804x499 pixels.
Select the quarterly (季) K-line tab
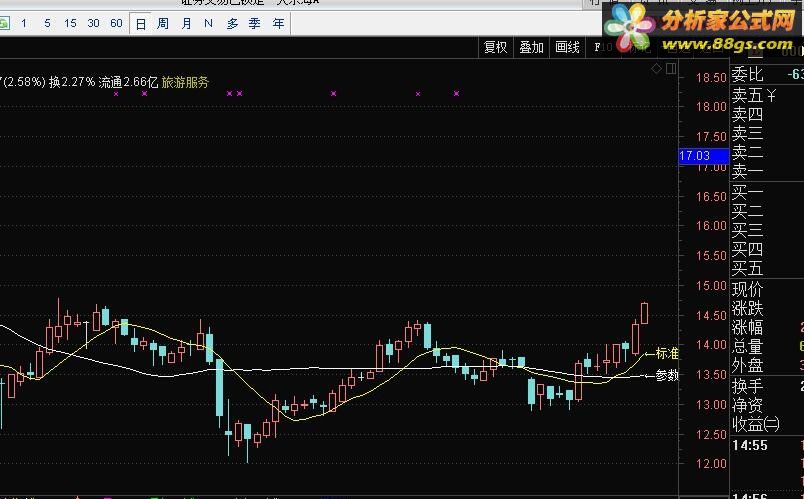tap(255, 24)
